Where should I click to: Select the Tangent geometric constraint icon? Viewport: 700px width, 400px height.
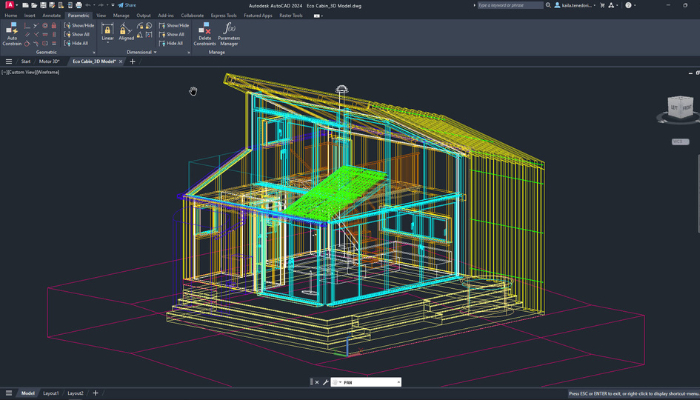(x=27, y=43)
